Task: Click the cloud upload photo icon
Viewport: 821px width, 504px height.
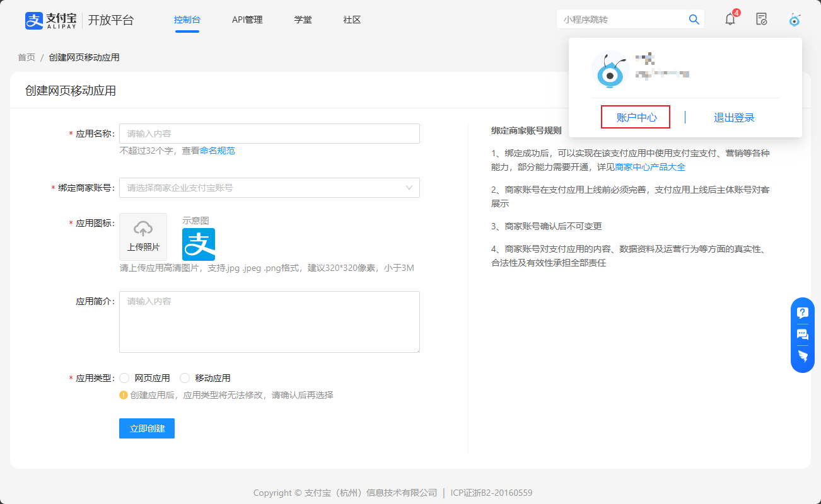Action: coord(143,229)
